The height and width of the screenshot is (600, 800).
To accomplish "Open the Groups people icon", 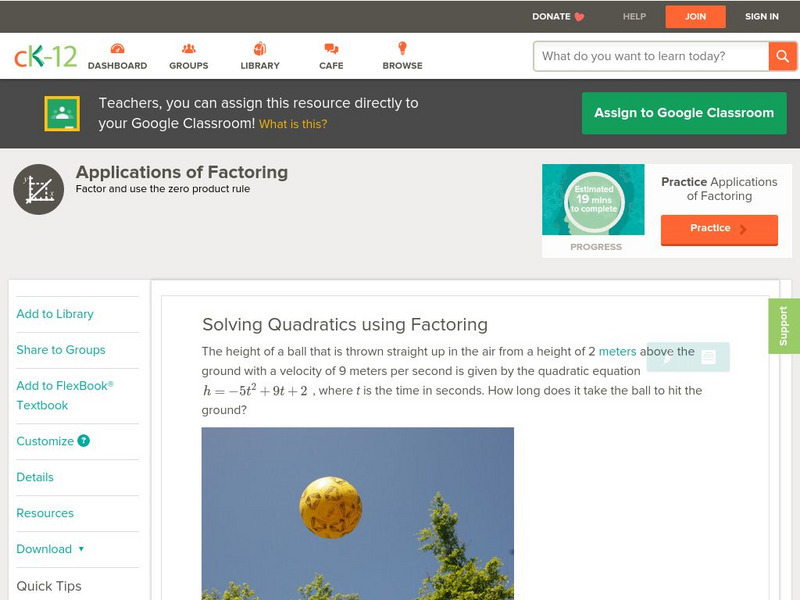I will click(x=189, y=48).
